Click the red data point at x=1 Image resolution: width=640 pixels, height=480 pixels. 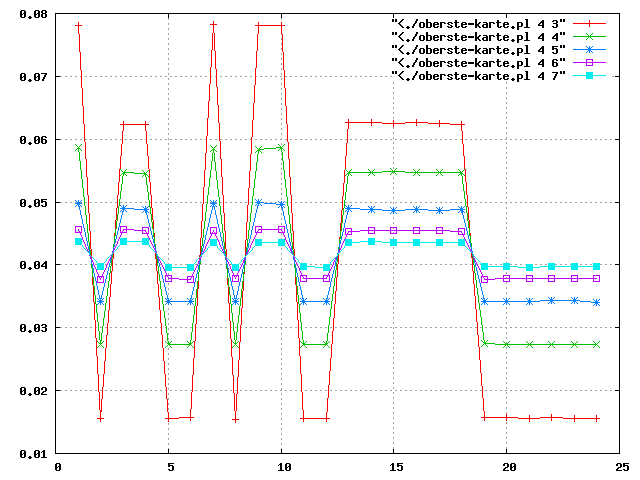tap(78, 24)
